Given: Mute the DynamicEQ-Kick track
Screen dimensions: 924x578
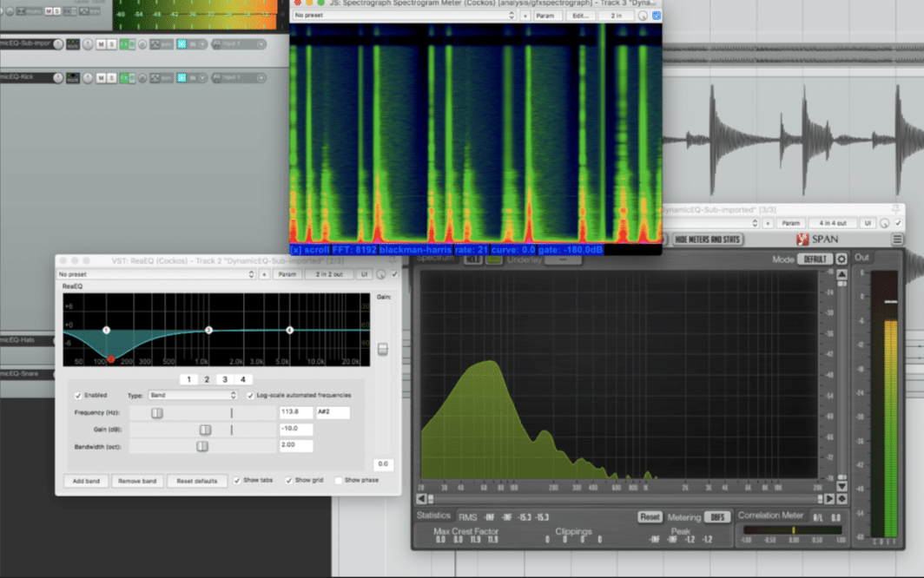Looking at the screenshot, I should [102, 78].
